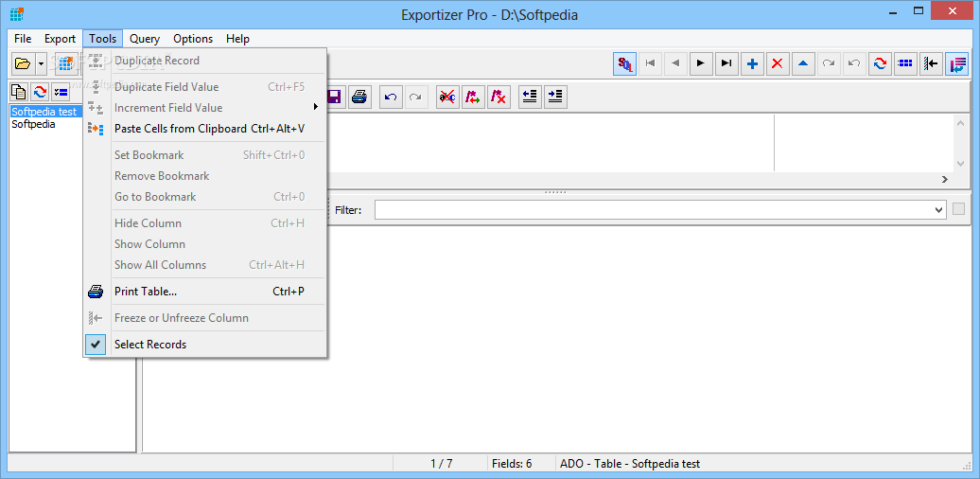This screenshot has height=479, width=980.
Task: Click the blue up-triangle edit record button
Action: pos(803,63)
